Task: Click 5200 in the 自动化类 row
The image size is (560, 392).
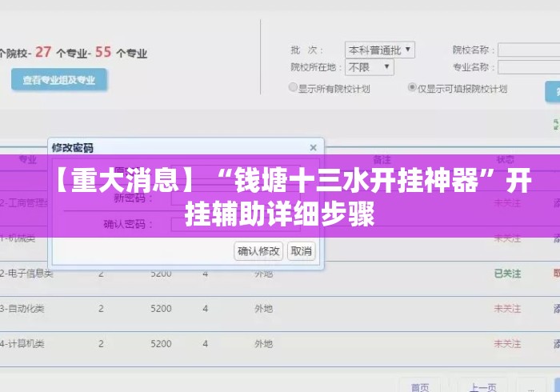Action: point(161,309)
